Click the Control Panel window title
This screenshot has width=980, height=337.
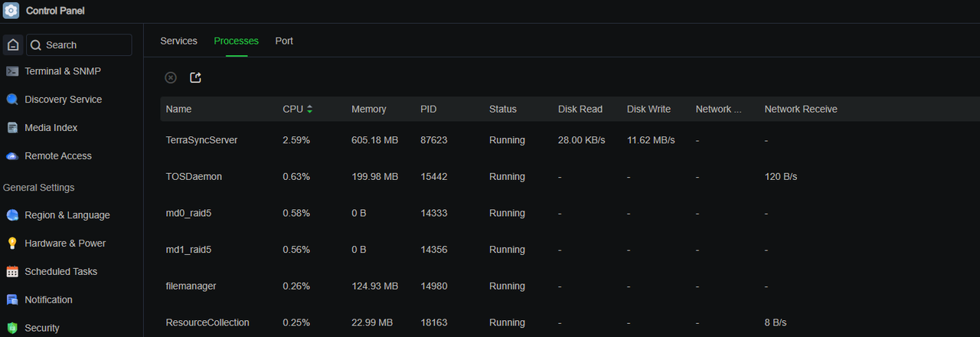(55, 11)
